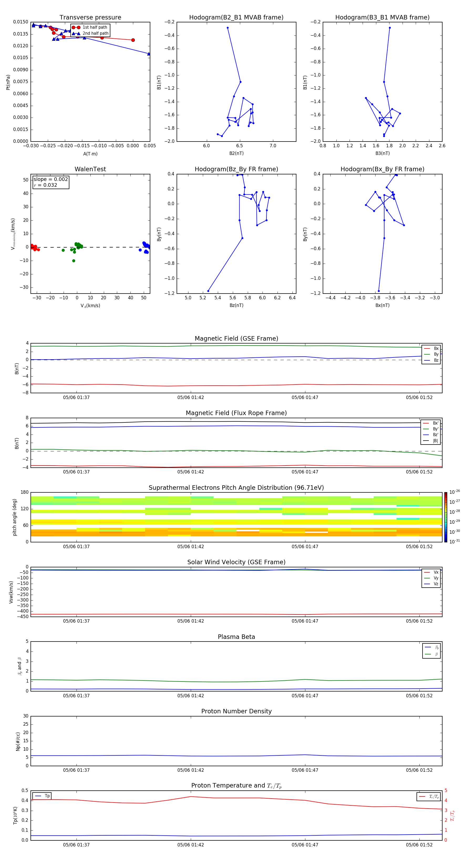Select the 'Vz' entry in velocity legend

point(431,584)
